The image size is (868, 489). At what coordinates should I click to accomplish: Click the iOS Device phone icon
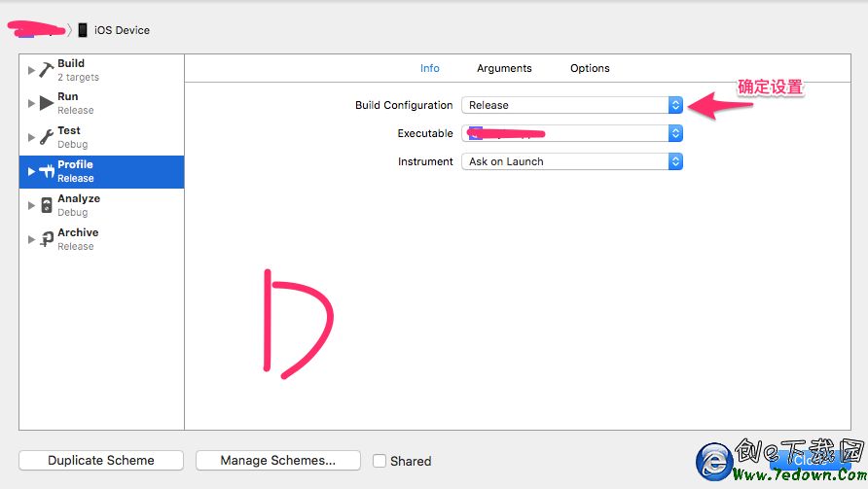83,30
